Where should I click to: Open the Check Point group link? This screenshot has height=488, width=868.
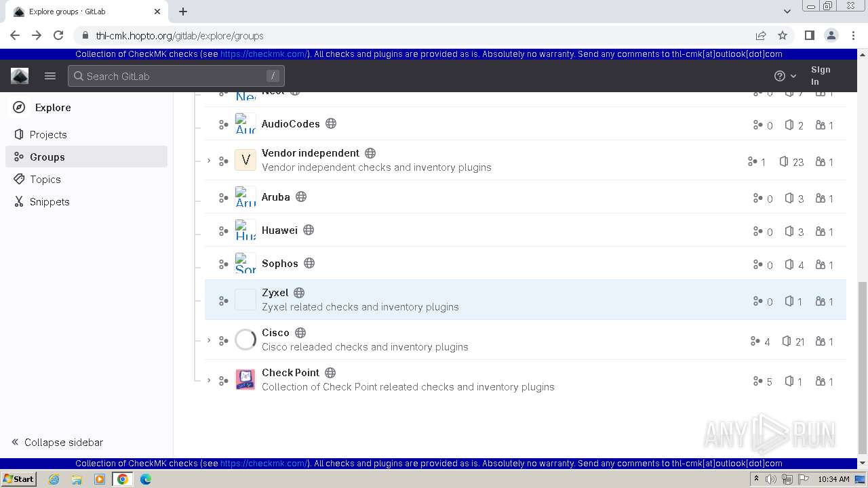pyautogui.click(x=290, y=373)
